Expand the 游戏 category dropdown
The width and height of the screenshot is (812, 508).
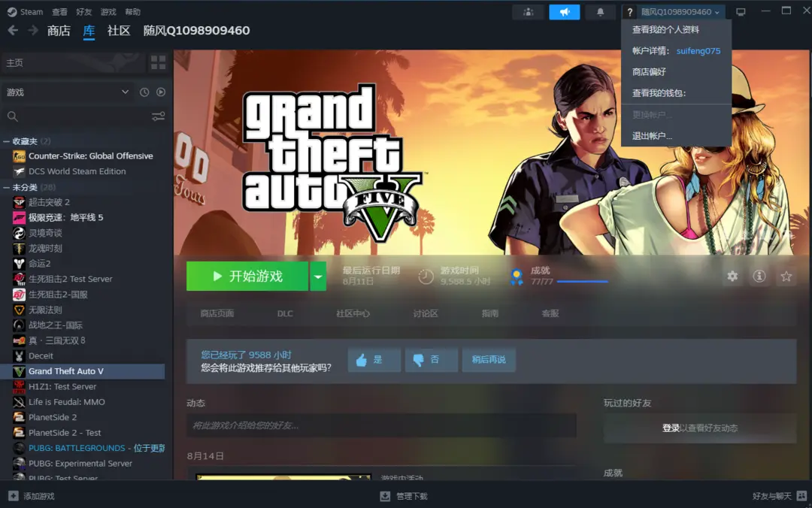[68, 92]
